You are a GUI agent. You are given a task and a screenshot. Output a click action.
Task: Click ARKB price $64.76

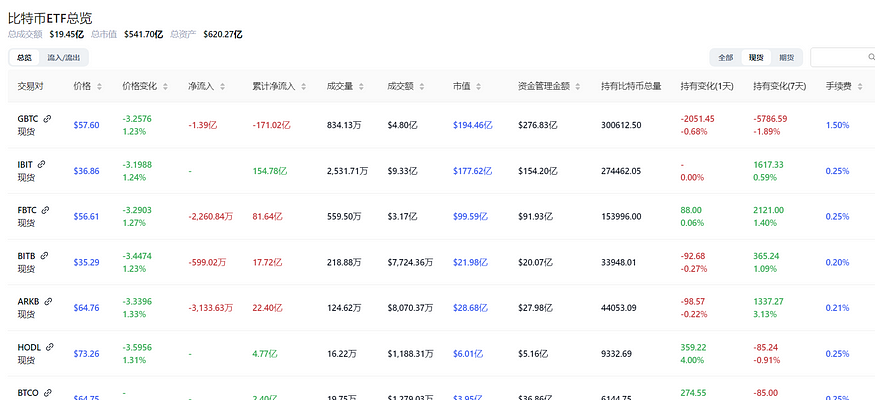pyautogui.click(x=86, y=308)
